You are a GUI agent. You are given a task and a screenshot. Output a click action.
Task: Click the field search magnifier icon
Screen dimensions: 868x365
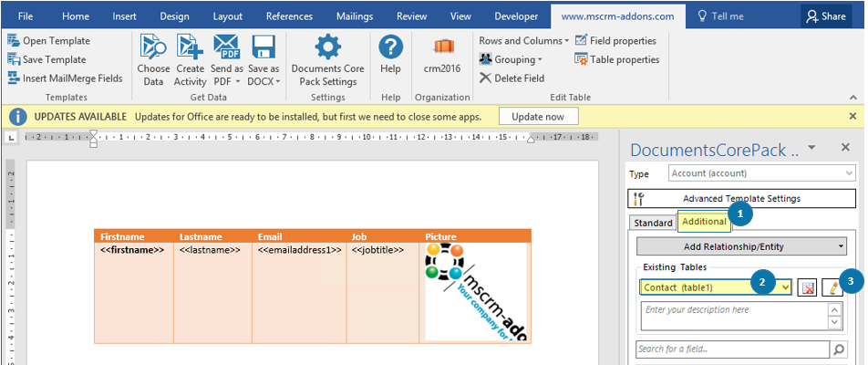(x=838, y=349)
